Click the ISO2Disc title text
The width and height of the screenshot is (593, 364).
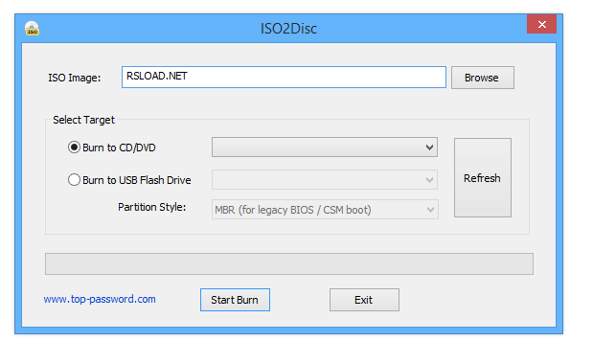tap(288, 29)
